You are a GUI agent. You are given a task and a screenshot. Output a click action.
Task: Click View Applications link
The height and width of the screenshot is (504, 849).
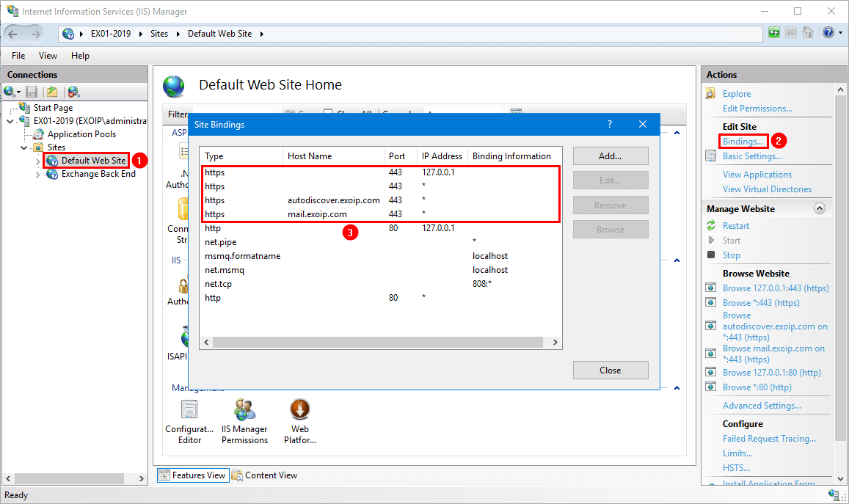click(x=757, y=175)
